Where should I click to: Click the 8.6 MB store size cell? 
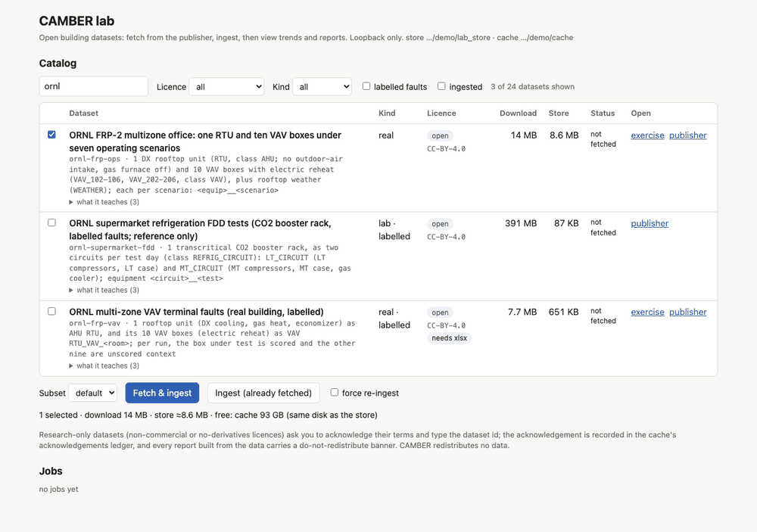pos(564,135)
